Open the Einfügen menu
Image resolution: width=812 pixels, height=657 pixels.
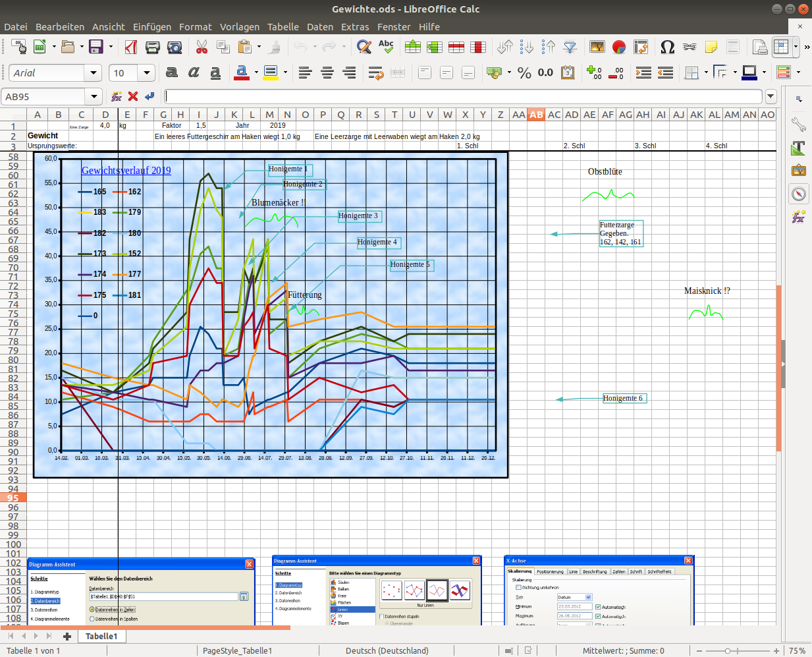coord(152,27)
